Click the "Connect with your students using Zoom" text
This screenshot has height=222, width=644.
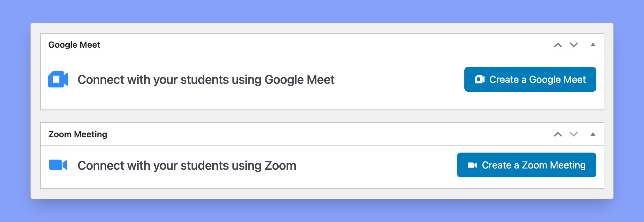coord(187,165)
